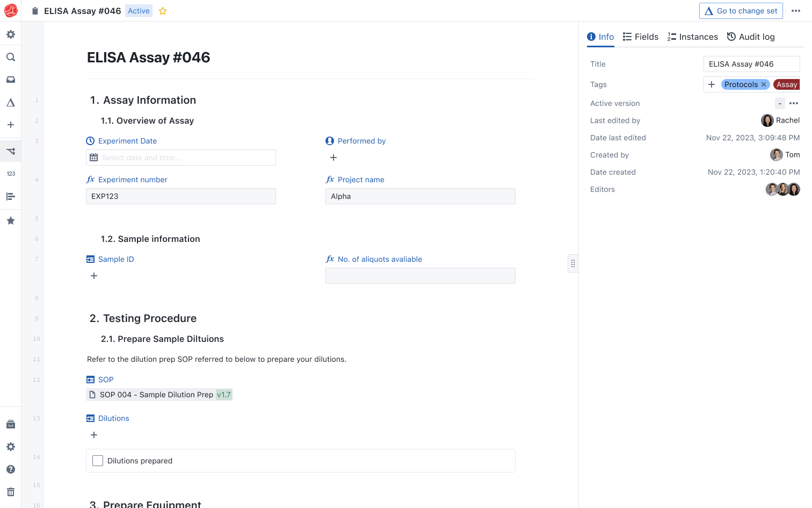This screenshot has width=812, height=508.
Task: Open the top-right more options menu
Action: coord(796,11)
